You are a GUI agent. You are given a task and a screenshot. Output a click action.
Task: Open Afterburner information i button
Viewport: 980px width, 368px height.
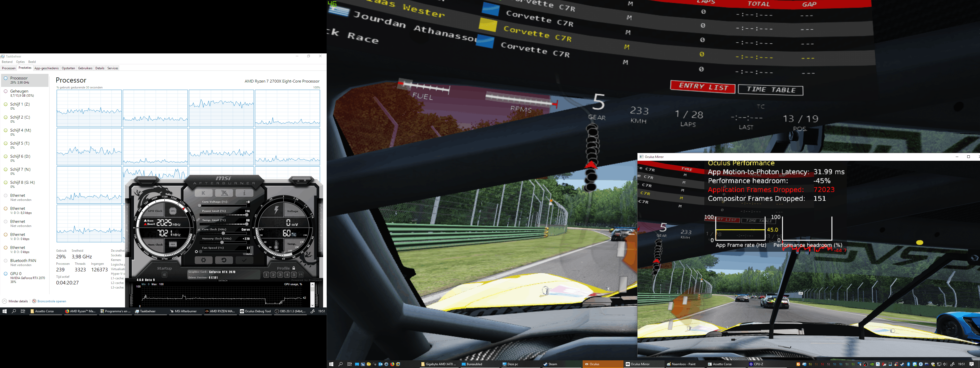point(244,193)
